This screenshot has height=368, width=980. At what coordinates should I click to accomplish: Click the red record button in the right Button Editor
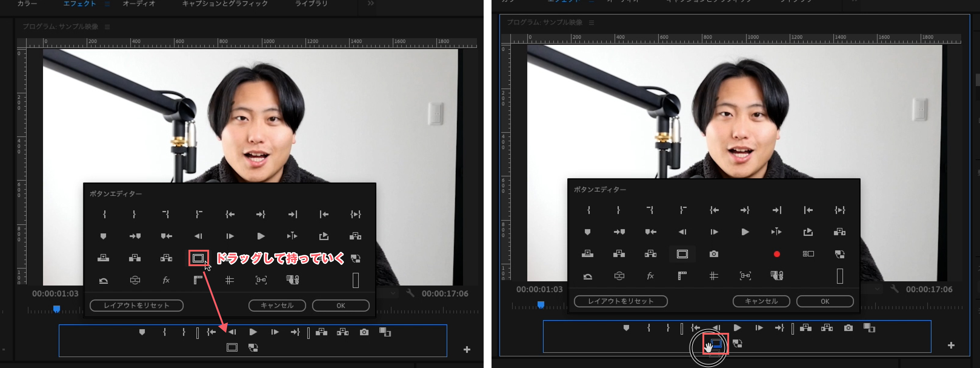(x=777, y=254)
